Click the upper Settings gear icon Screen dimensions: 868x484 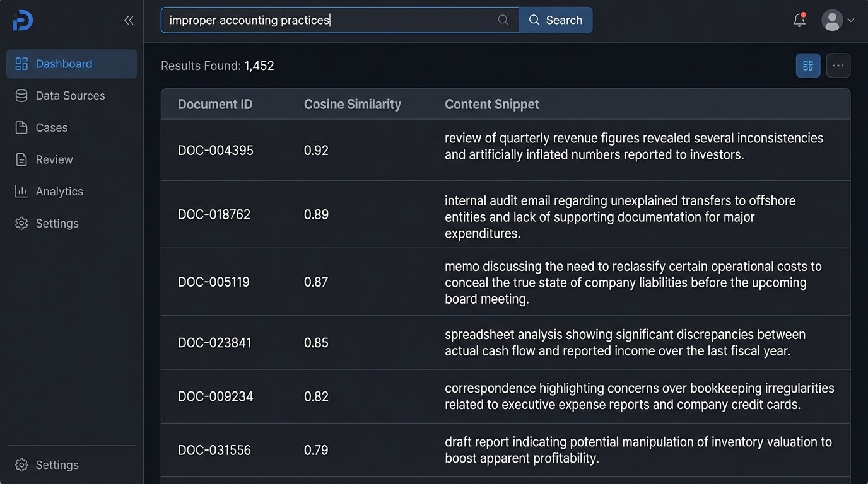pos(21,224)
